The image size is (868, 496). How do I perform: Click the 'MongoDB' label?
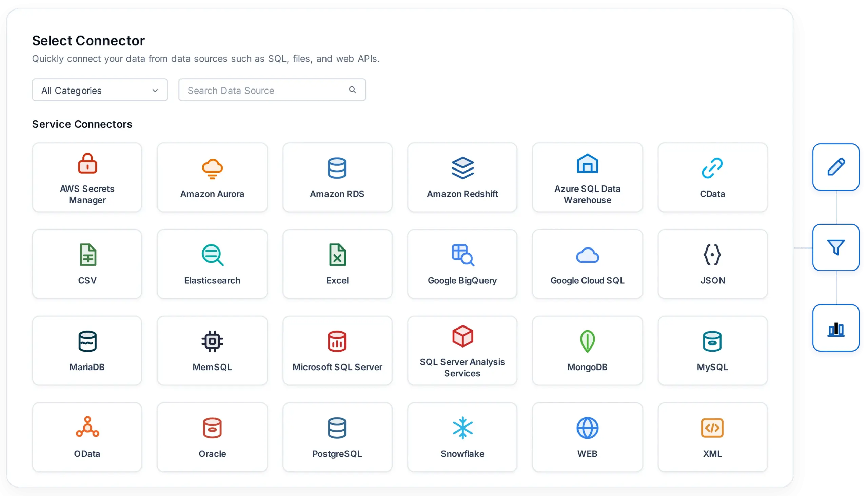pos(588,367)
